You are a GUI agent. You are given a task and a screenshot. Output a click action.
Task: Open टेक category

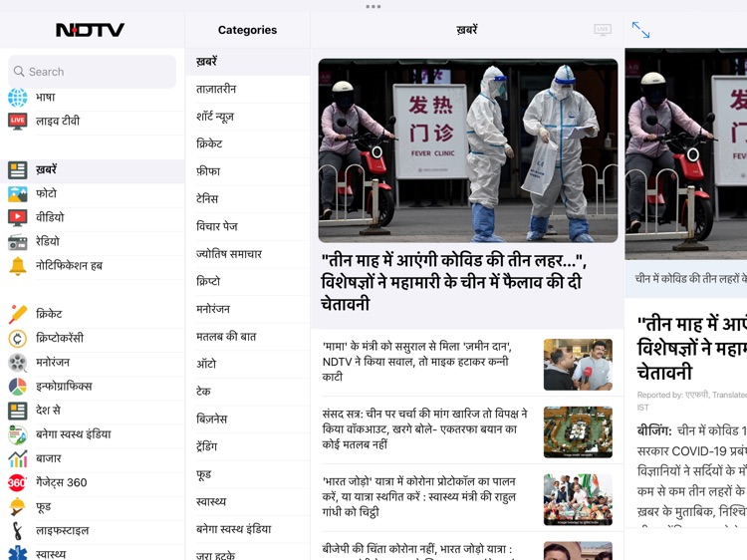[x=248, y=392]
